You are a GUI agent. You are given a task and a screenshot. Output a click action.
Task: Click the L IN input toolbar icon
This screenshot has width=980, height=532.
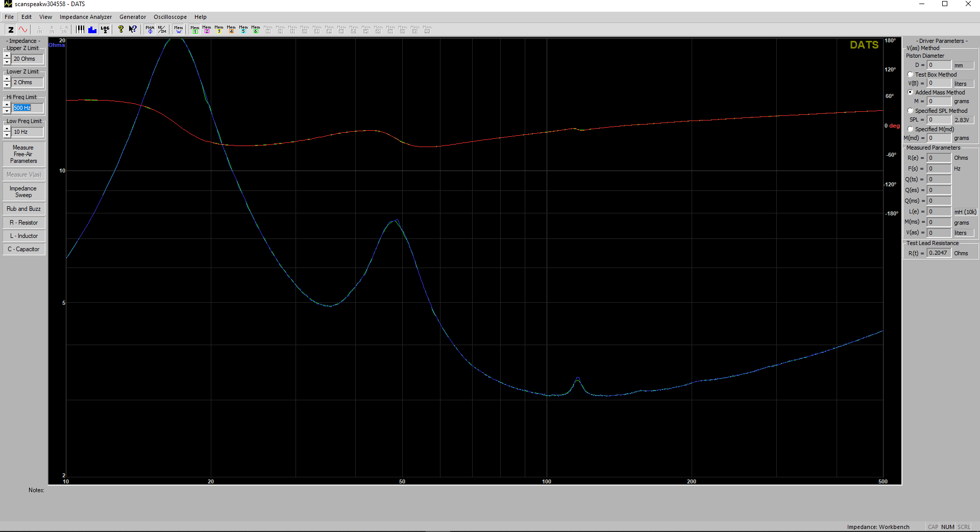coord(40,30)
